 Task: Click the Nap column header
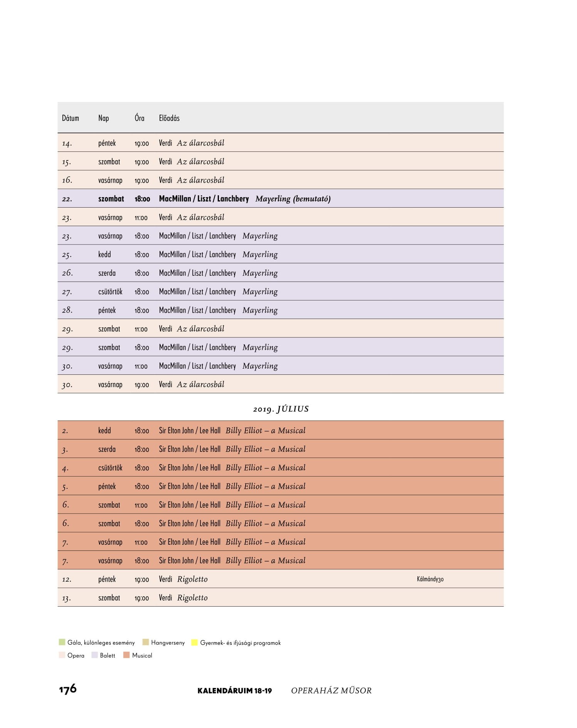(104, 118)
